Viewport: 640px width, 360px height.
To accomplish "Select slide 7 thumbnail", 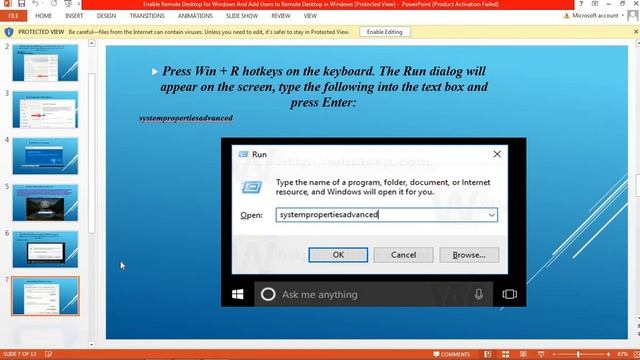I will pos(45,296).
